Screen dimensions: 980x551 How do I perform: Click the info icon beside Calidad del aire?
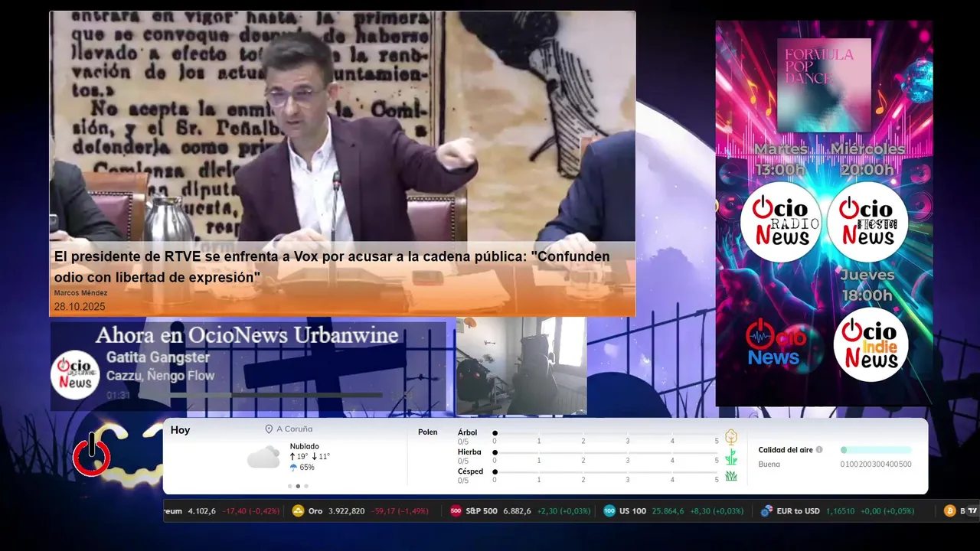[819, 450]
